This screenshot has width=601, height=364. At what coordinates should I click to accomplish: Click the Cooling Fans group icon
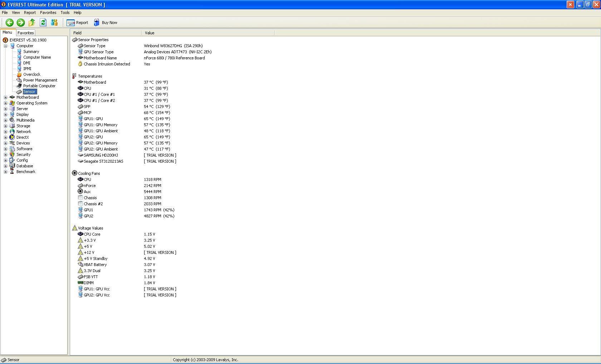click(x=74, y=173)
